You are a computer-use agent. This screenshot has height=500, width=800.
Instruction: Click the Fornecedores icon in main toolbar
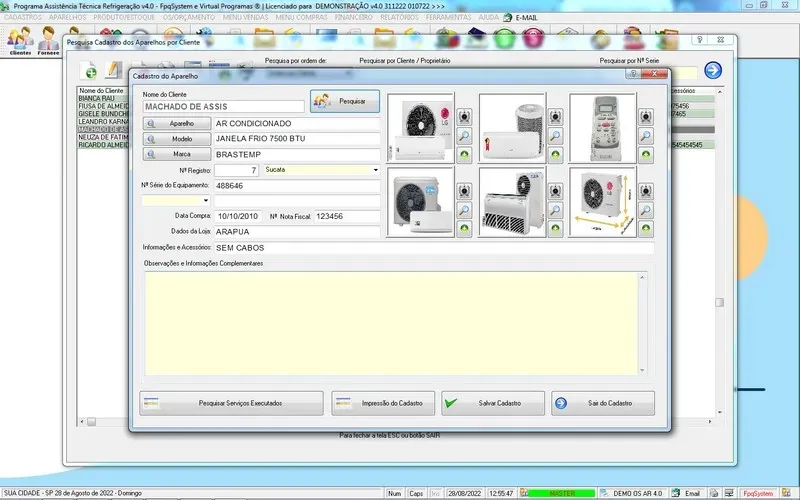click(48, 41)
